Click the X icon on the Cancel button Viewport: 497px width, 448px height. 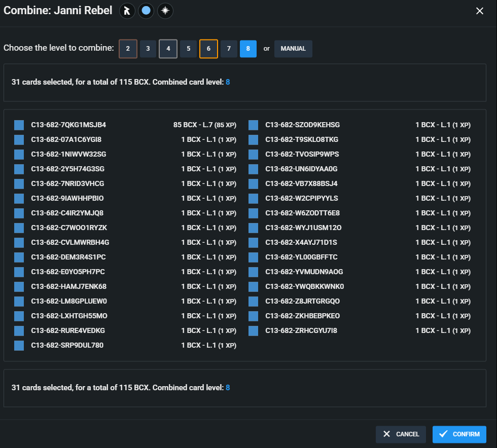click(x=387, y=434)
